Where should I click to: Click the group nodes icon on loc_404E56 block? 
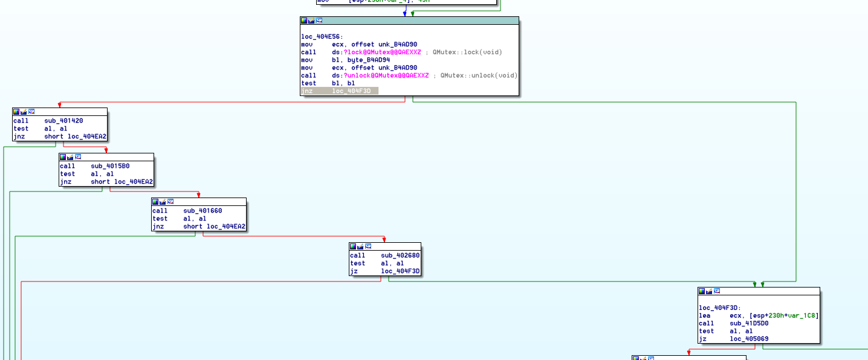319,21
